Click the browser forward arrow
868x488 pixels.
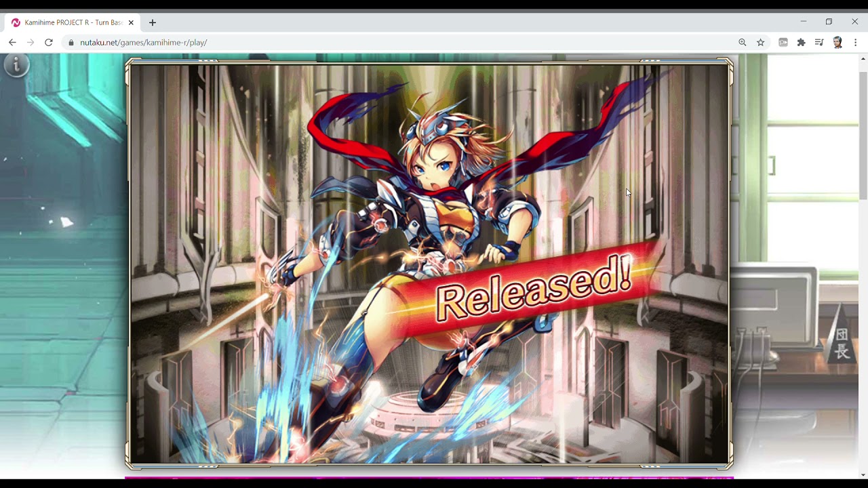[x=31, y=42]
